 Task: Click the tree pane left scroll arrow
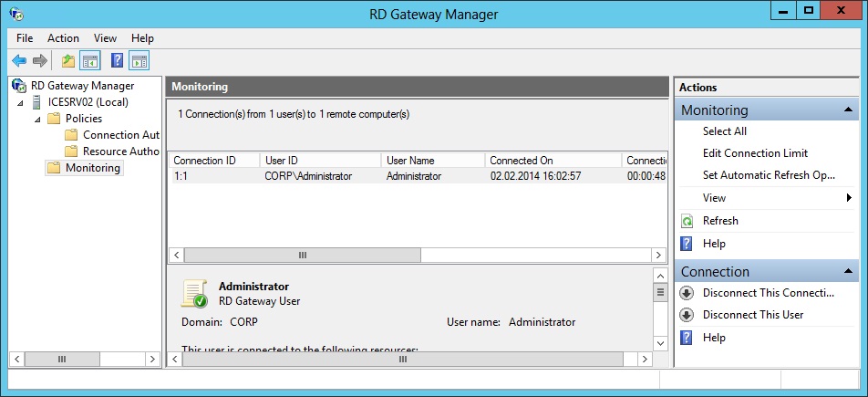coord(16,360)
